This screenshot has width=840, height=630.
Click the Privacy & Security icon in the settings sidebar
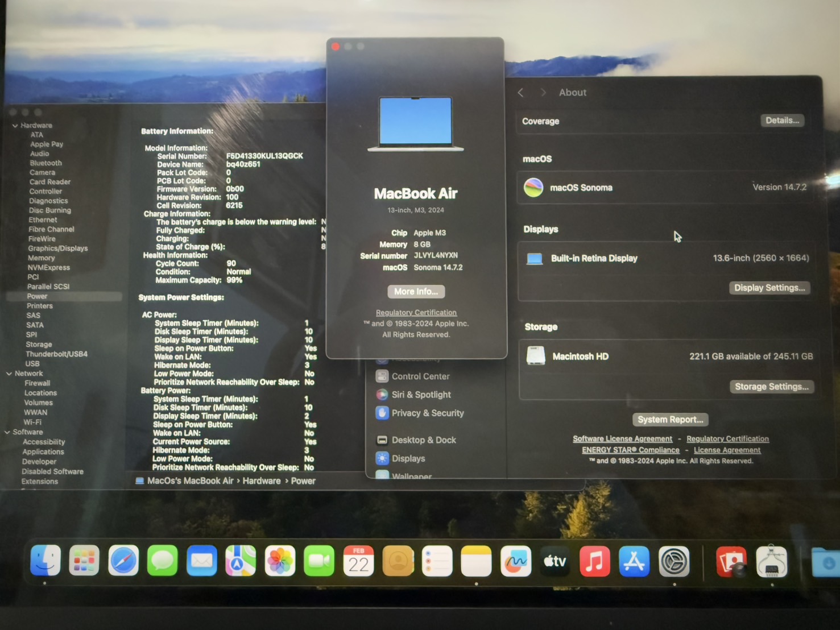click(382, 413)
